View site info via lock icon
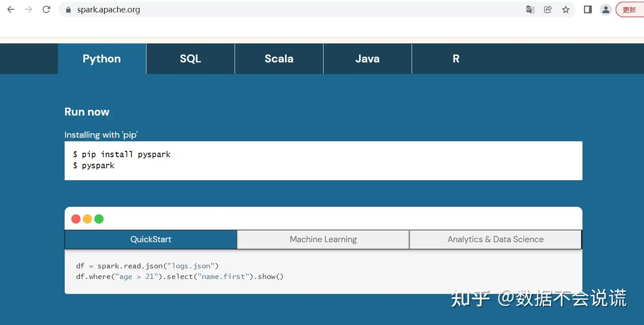The image size is (644, 325). pyautogui.click(x=68, y=9)
